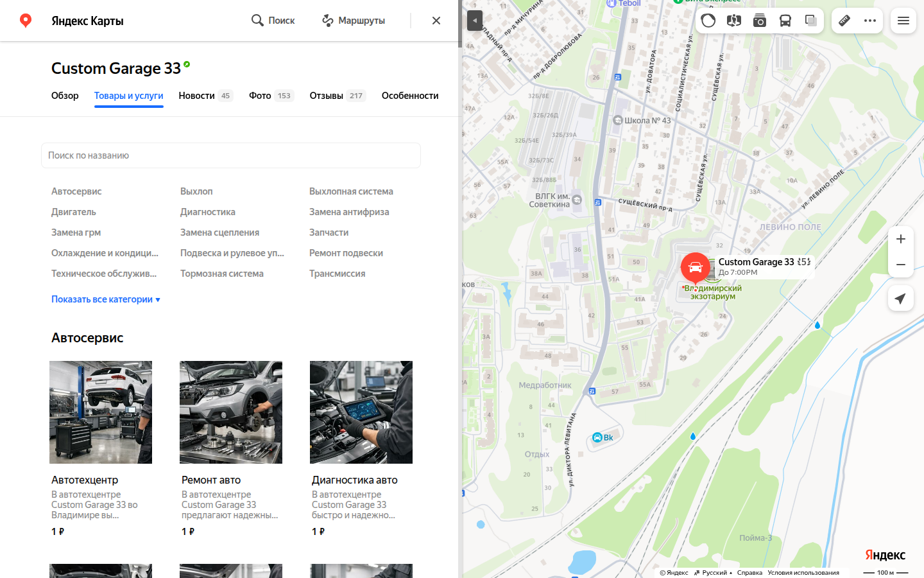Click the bus stop icon near Медработник
This screenshot has height=578, width=924.
(x=592, y=390)
